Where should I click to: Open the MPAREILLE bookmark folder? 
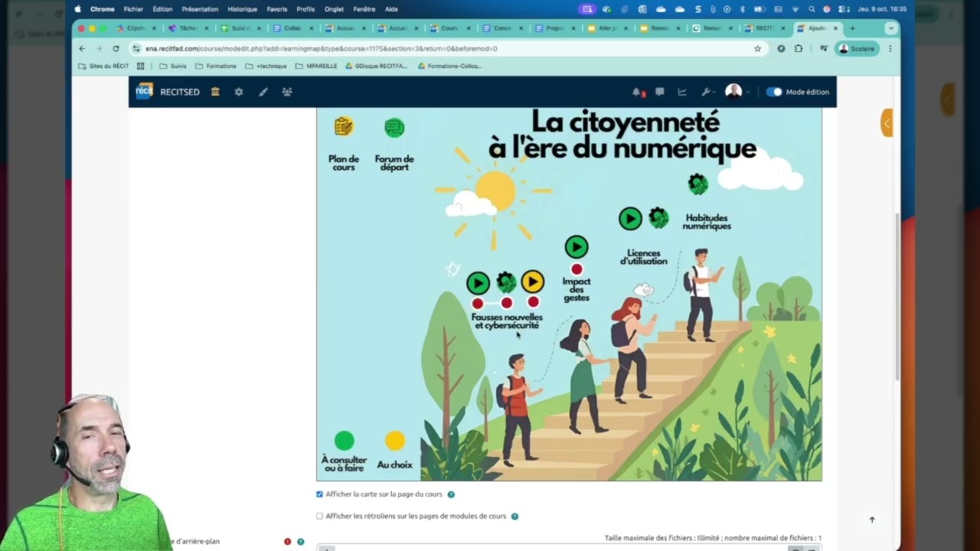click(x=316, y=66)
